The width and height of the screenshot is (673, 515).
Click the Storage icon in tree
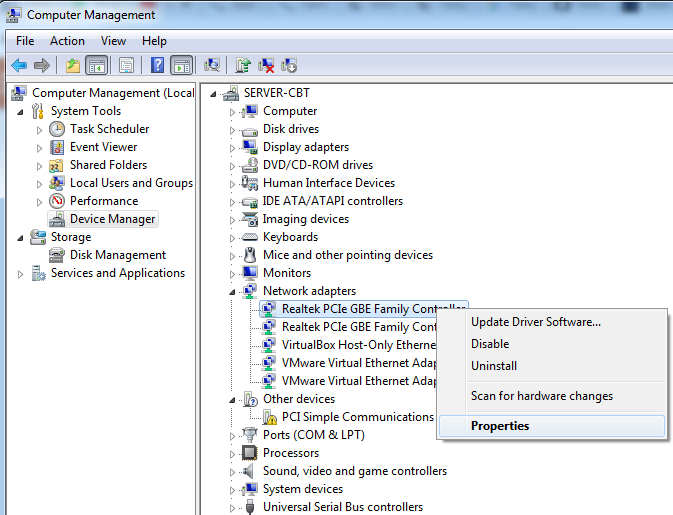click(38, 237)
